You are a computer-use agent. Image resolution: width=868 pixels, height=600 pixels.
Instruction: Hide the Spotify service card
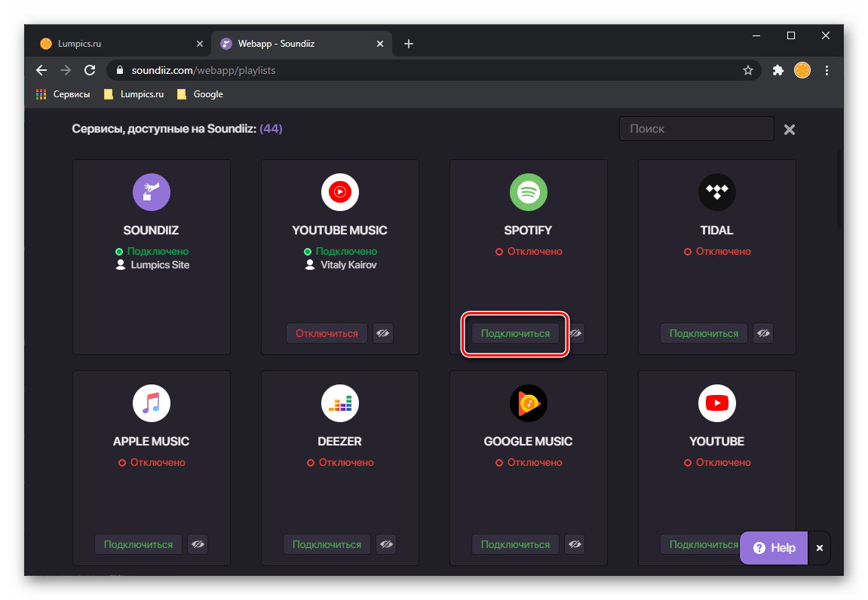point(575,333)
